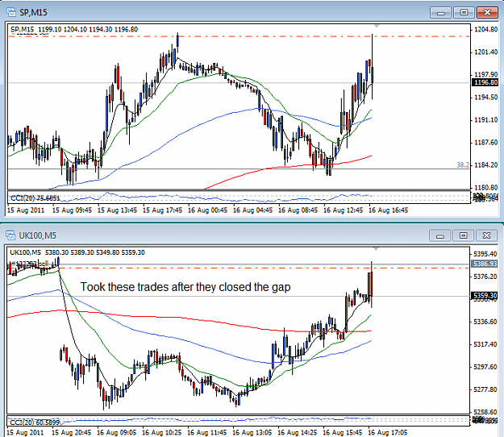
Task: Select the chart shift triangle in UK100 chart
Action: pos(376,249)
